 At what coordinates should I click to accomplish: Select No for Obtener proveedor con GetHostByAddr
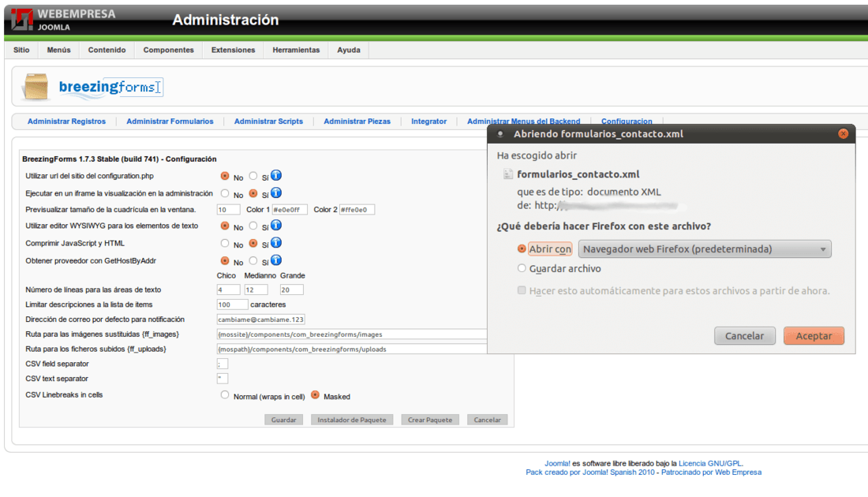225,260
